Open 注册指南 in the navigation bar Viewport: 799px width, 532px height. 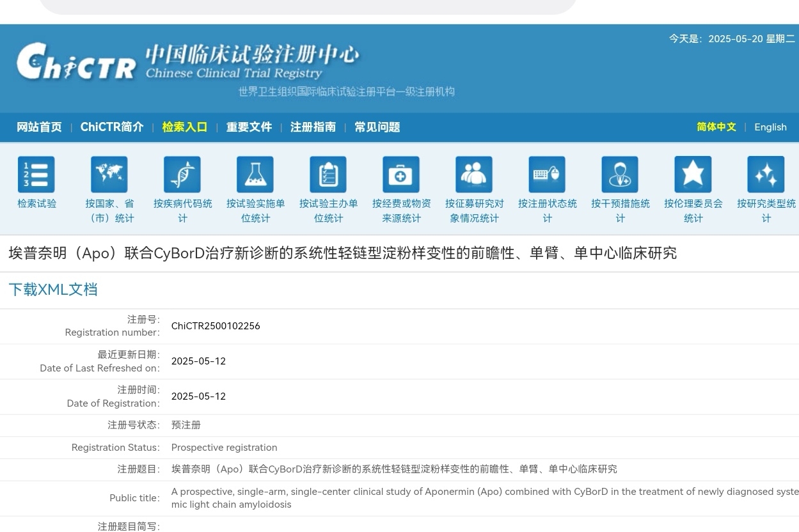313,127
